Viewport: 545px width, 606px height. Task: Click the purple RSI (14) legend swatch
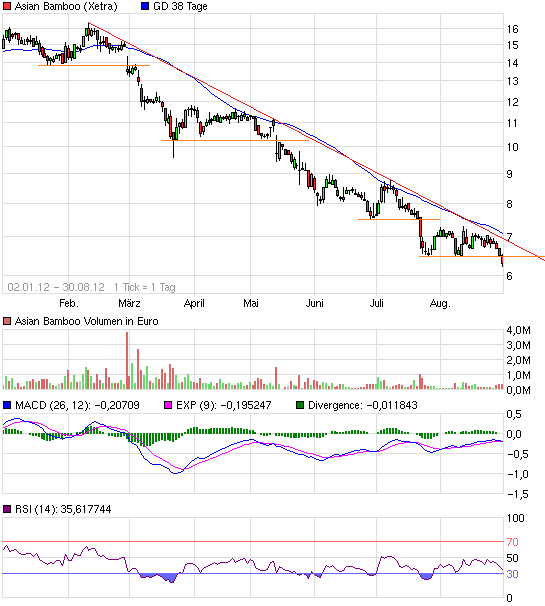point(7,509)
